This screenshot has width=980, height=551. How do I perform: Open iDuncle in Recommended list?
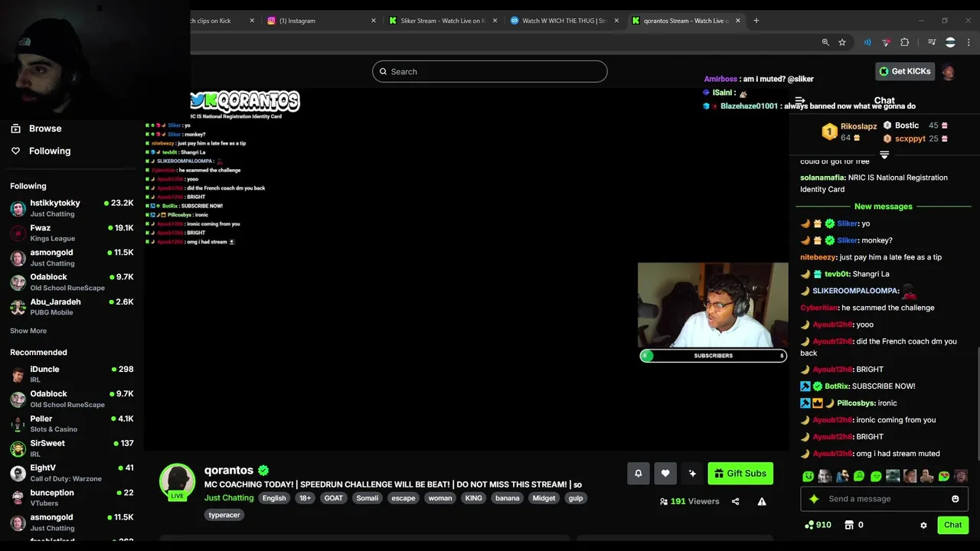pyautogui.click(x=72, y=374)
